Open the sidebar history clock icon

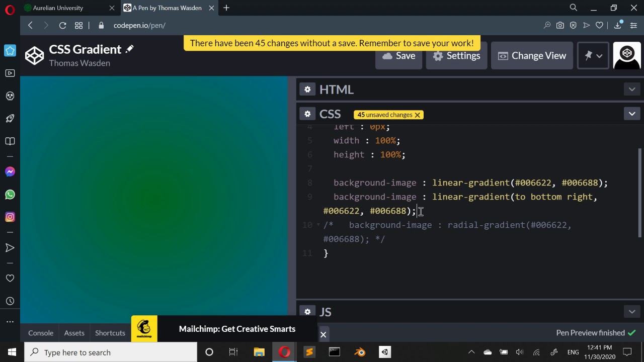coord(10,301)
